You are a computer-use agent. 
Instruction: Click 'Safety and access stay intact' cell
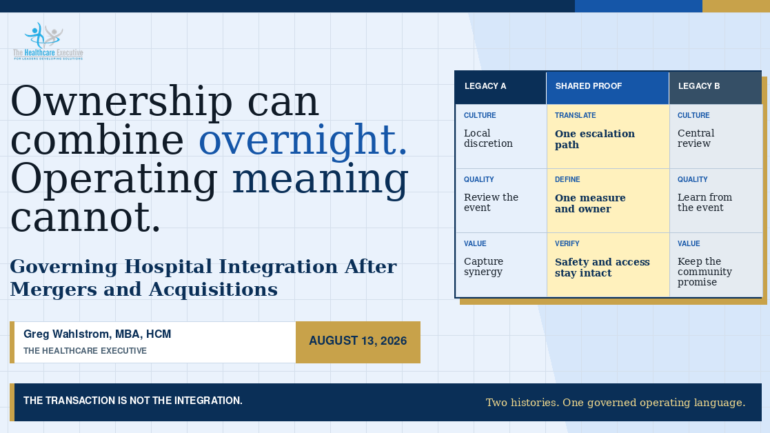coord(608,265)
